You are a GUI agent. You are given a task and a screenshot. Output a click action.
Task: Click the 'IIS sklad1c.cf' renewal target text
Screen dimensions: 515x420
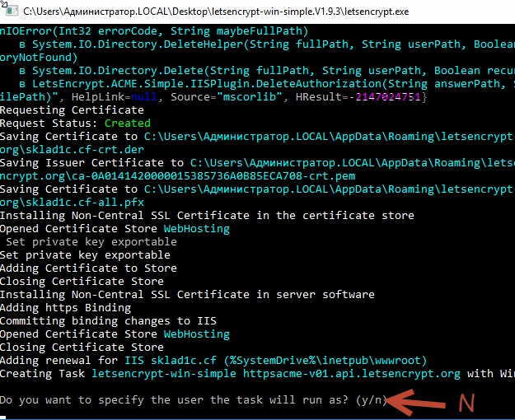[x=174, y=361]
